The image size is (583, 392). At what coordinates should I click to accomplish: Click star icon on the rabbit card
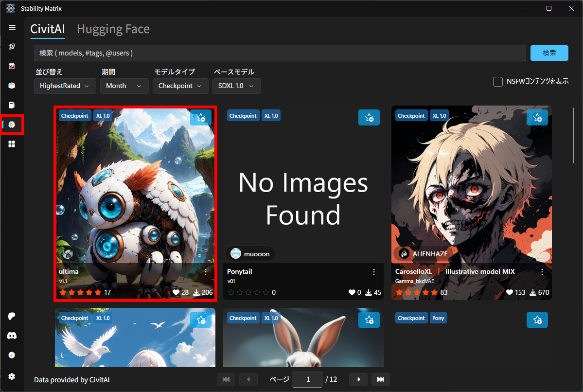[369, 320]
